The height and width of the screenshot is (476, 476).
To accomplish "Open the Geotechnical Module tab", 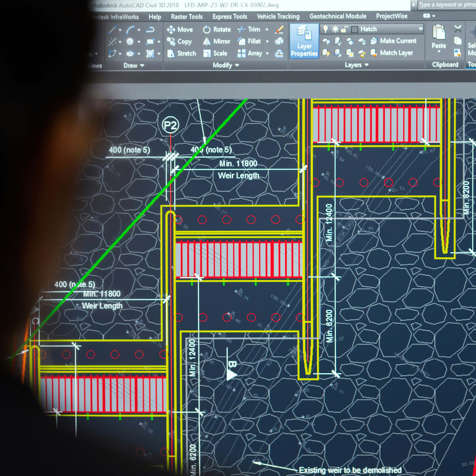I will point(338,16).
